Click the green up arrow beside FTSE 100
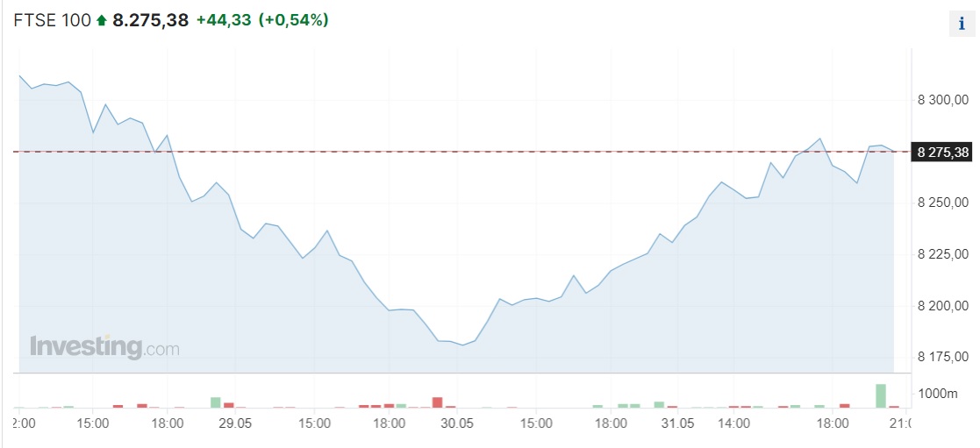 102,21
